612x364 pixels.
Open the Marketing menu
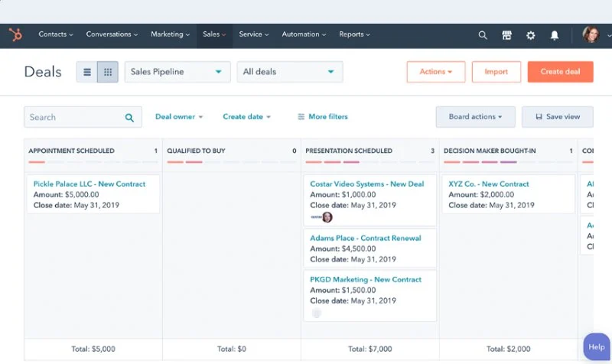pos(170,34)
